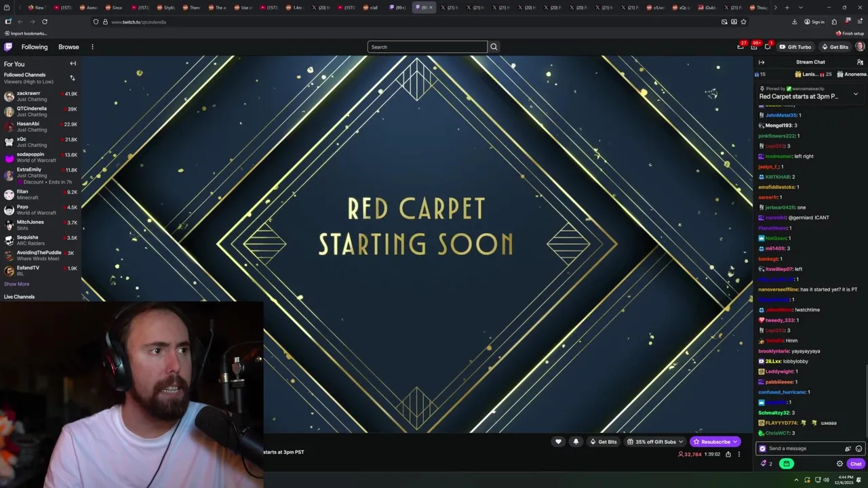Open the Twitch user avatar menu
868x488 pixels.
859,47
